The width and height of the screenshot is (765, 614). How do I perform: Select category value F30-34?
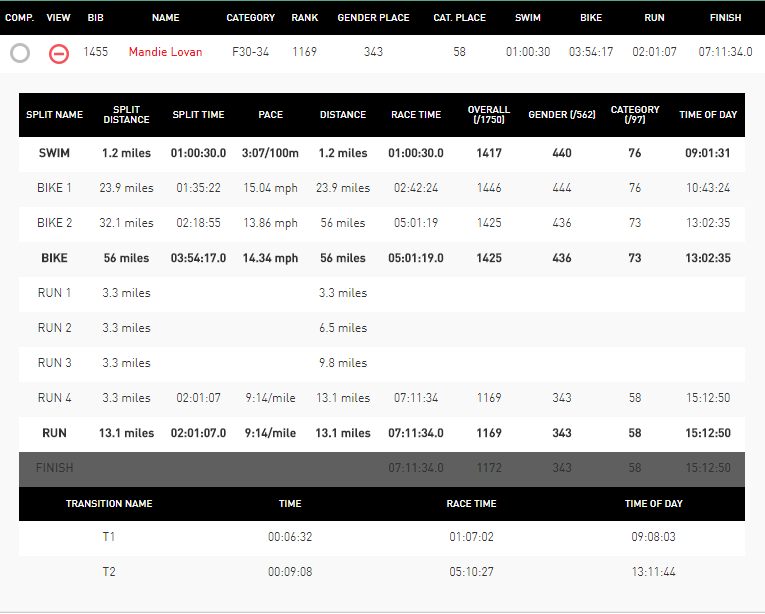pyautogui.click(x=250, y=52)
